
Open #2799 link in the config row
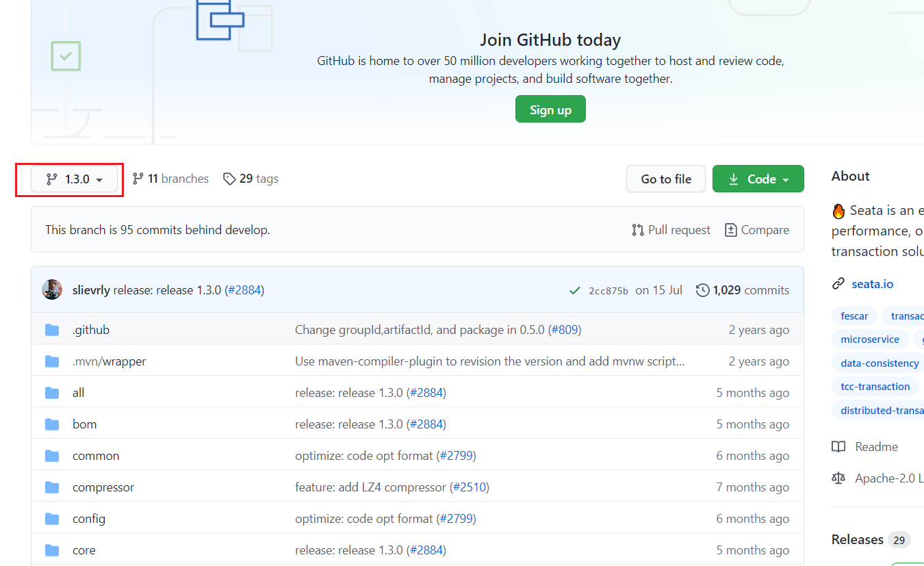point(456,519)
